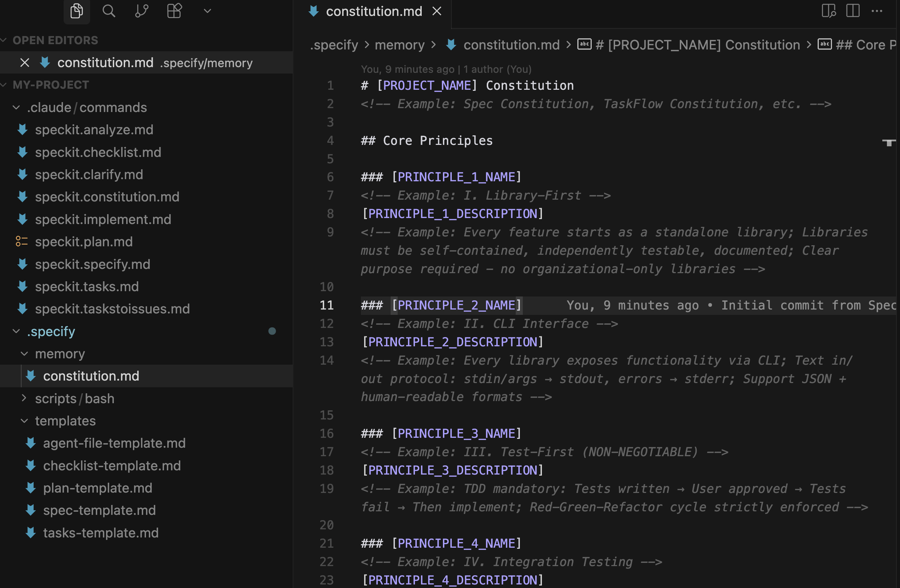Click the split editor right icon
The image size is (900, 588).
pyautogui.click(x=853, y=11)
